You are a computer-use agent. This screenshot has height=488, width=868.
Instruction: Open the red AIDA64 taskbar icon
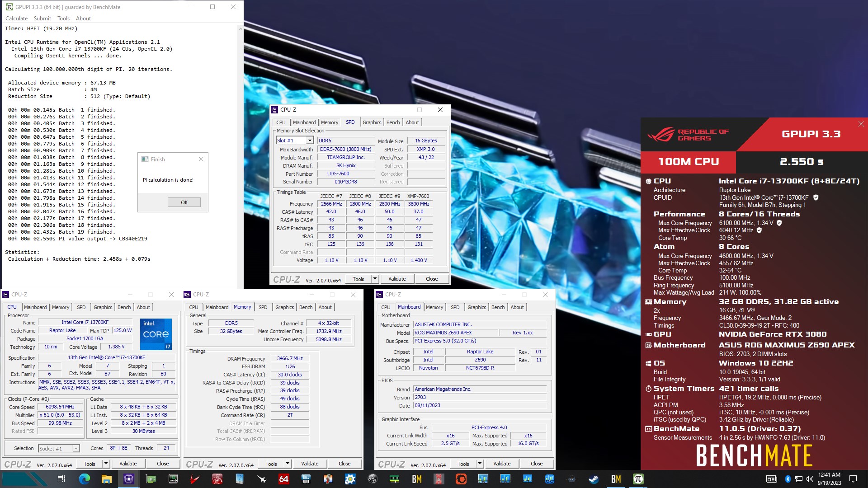click(283, 479)
